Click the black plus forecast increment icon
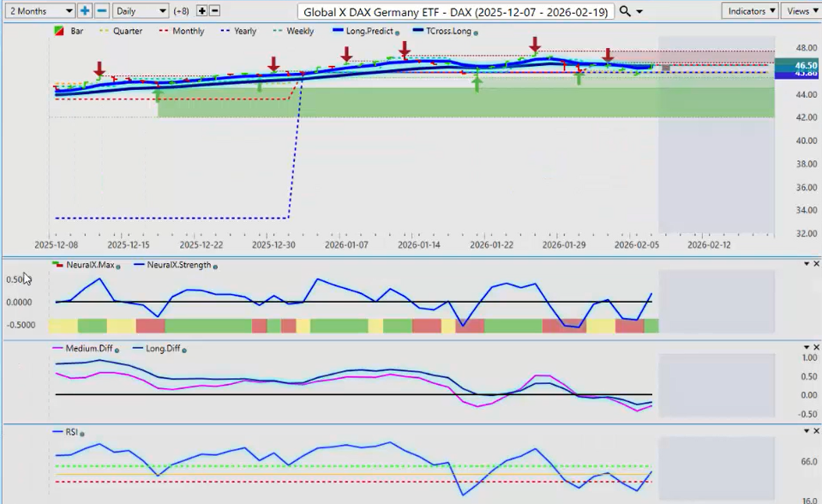822x504 pixels. (201, 11)
